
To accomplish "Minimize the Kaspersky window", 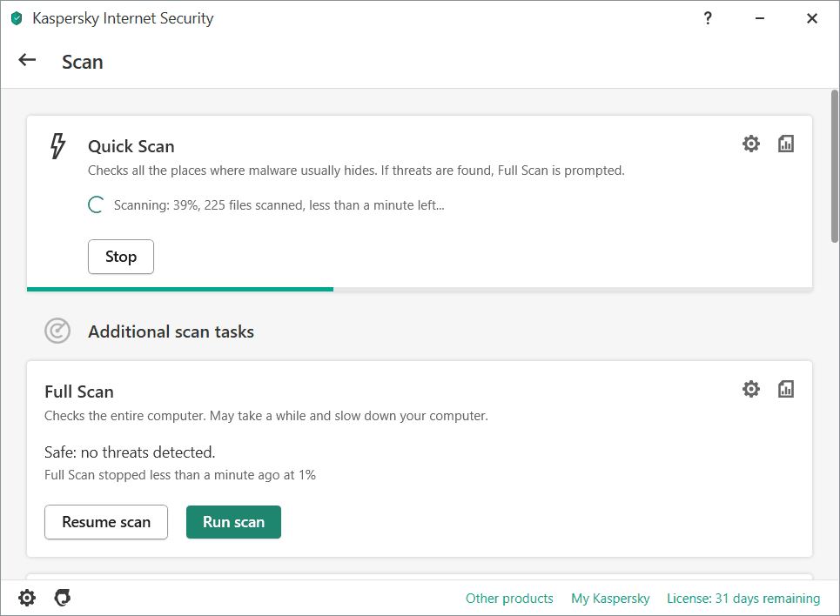I will 760,18.
